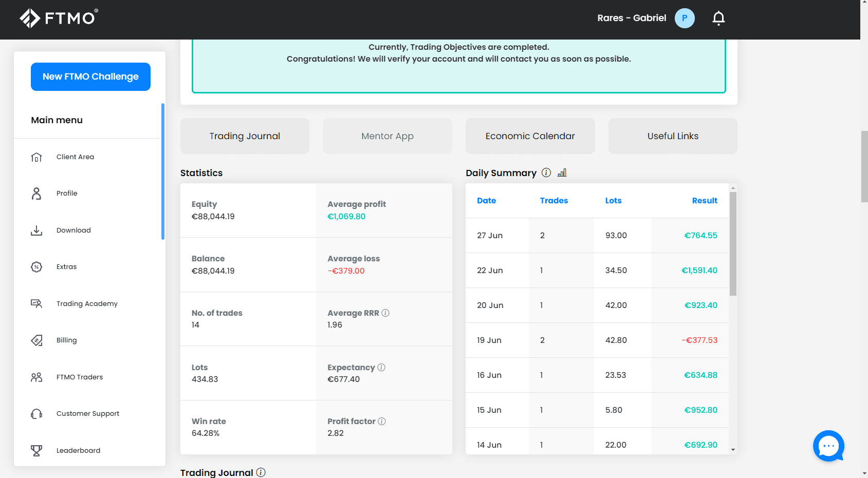The width and height of the screenshot is (868, 478).
Task: Select the 15 Jun result €952.80
Action: tap(701, 410)
